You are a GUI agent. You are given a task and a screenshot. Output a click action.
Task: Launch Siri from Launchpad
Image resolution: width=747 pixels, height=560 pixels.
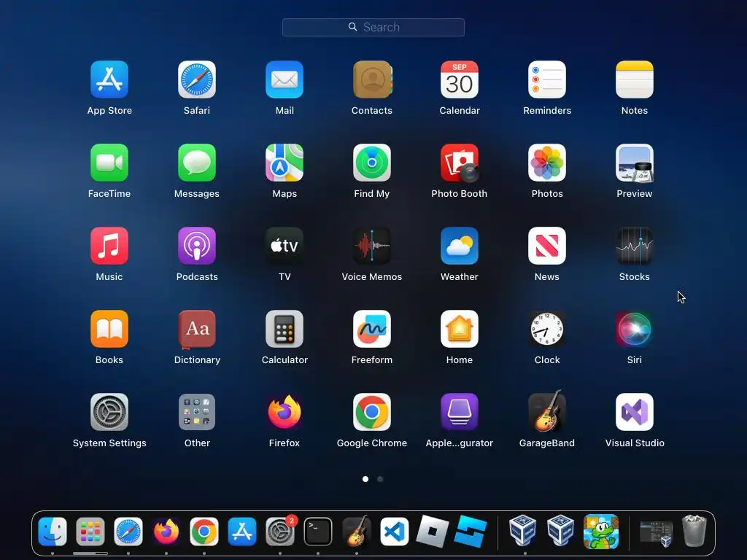coord(635,329)
